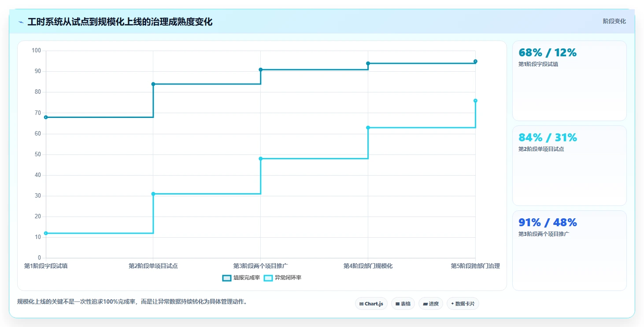Screen dimensions: 644x327
Task: Click the y-axis value 0
Action: click(39, 258)
